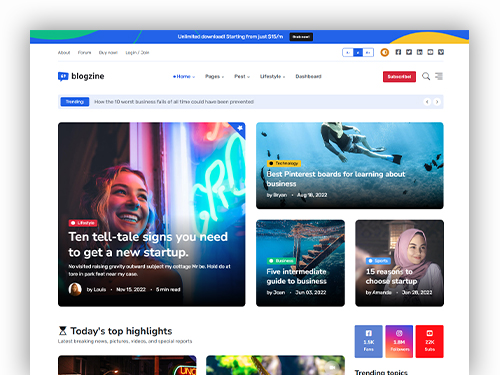This screenshot has width=500, height=375.
Task: Open the offcanvas menu lines icon
Action: pyautogui.click(x=439, y=76)
